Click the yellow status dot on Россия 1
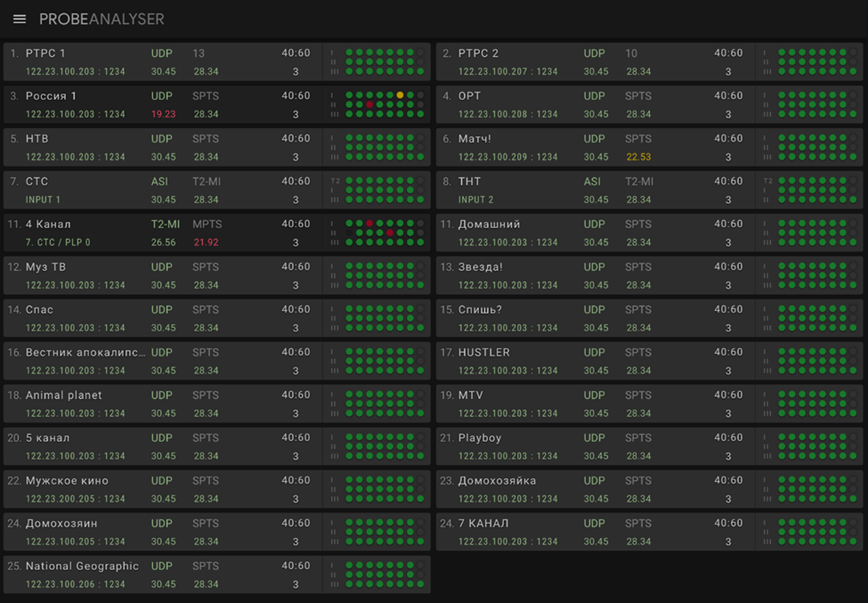This screenshot has height=603, width=868. coord(400,95)
